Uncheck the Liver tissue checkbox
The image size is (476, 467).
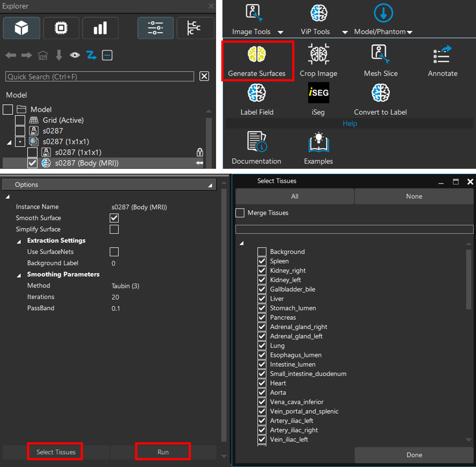262,299
